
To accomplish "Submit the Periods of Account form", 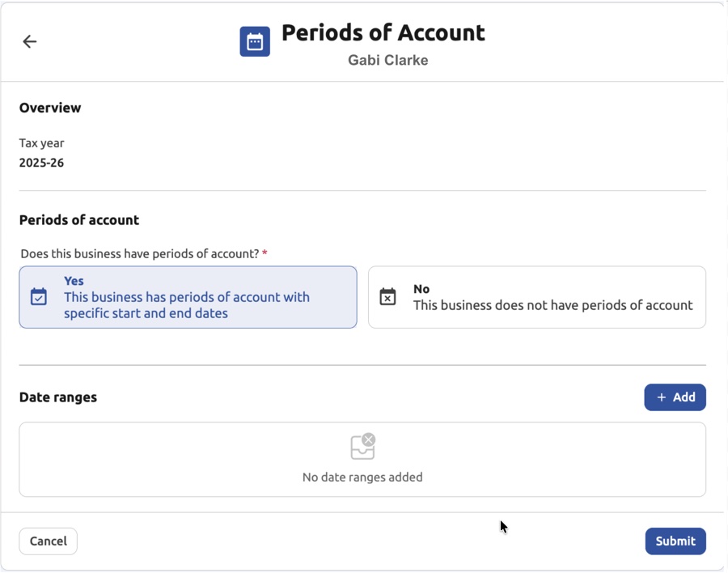I will (x=675, y=541).
